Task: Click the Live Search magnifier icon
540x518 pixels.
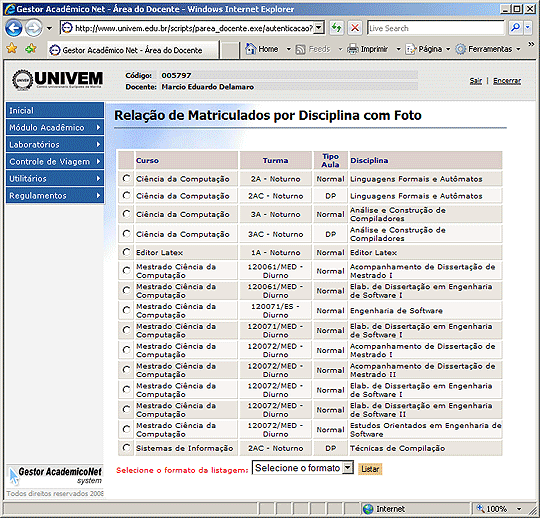Action: 516,28
